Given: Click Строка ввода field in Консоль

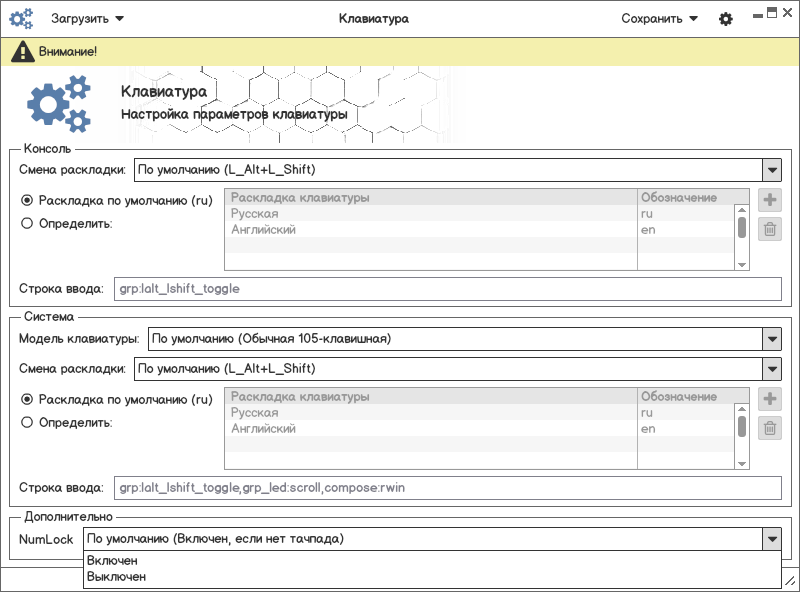Looking at the screenshot, I should pos(447,289).
